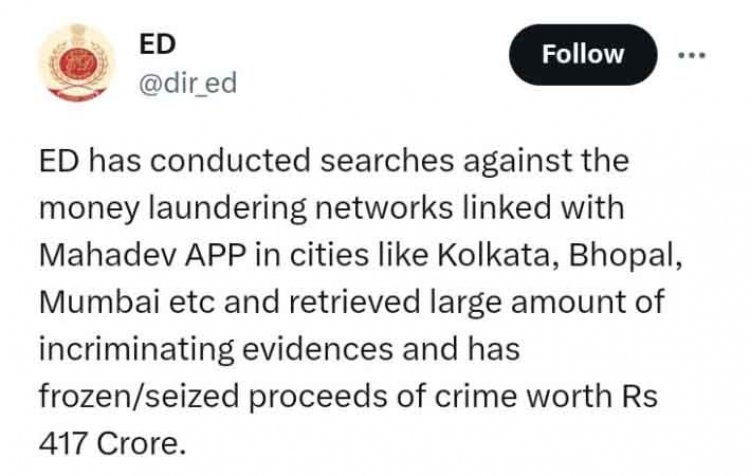The image size is (750, 476).
Task: Click the word 'evidences' in the tweet
Action: [318, 350]
